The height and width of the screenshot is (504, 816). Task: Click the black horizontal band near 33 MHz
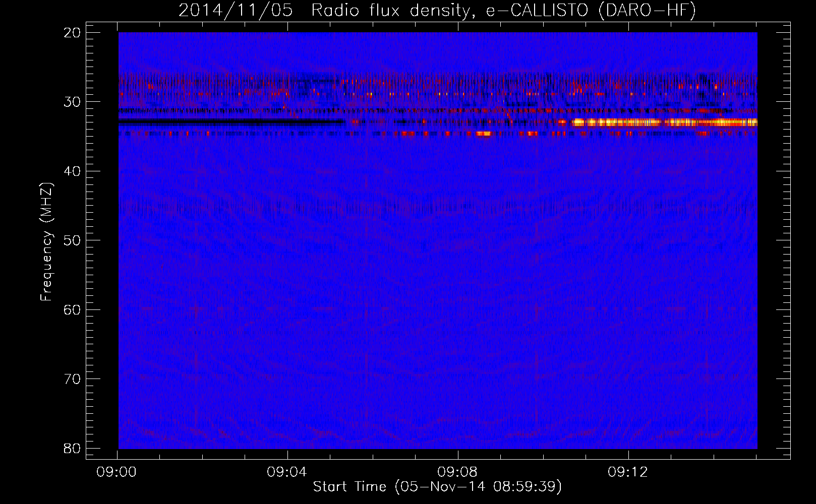231,121
